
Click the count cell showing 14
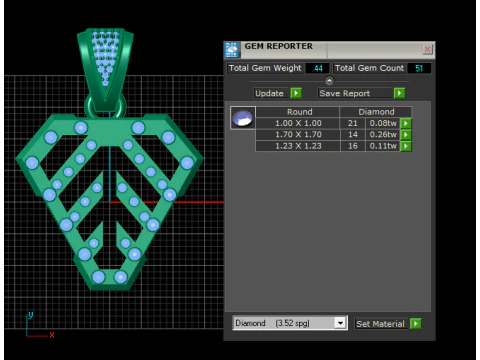click(x=353, y=135)
